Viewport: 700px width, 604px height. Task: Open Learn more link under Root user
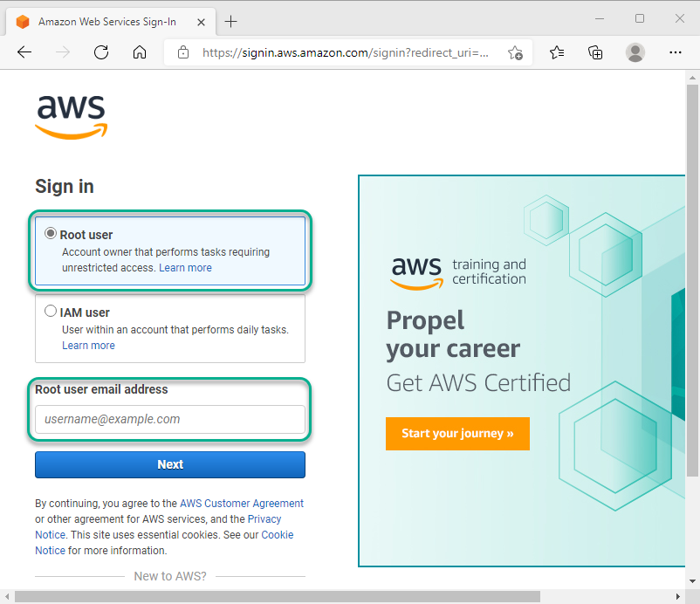(x=185, y=268)
